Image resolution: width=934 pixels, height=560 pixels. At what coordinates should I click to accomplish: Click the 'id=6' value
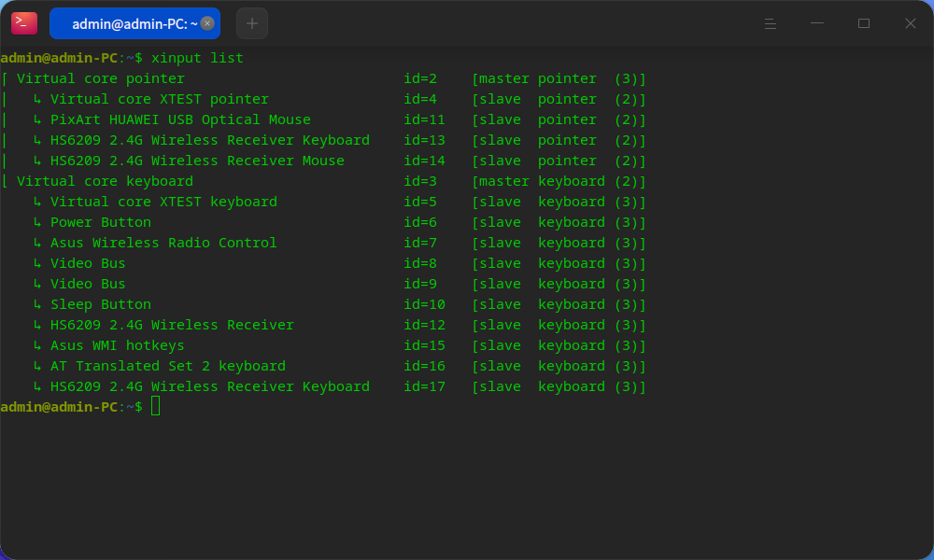[420, 222]
